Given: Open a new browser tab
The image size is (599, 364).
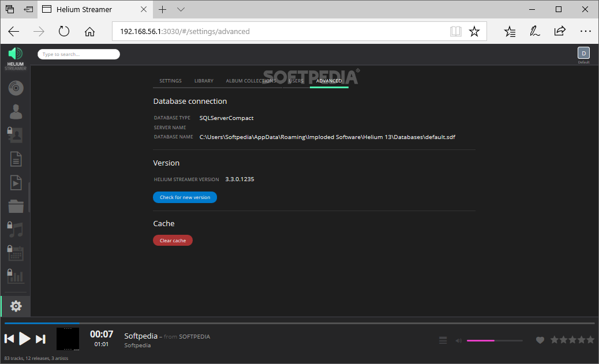Looking at the screenshot, I should [162, 10].
